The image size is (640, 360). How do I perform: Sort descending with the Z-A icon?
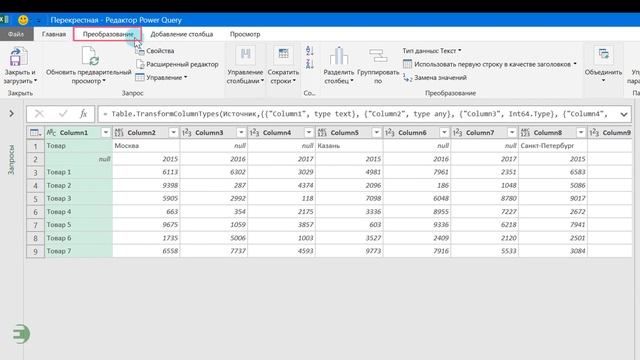click(310, 63)
